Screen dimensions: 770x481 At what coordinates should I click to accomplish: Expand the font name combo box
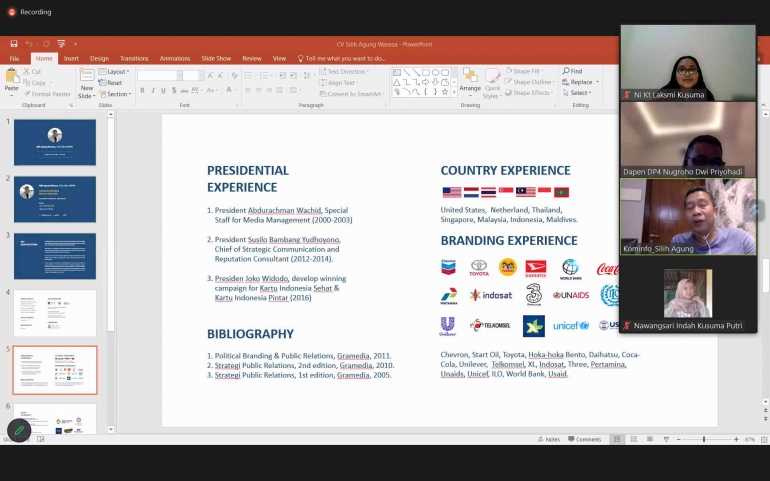coord(179,76)
